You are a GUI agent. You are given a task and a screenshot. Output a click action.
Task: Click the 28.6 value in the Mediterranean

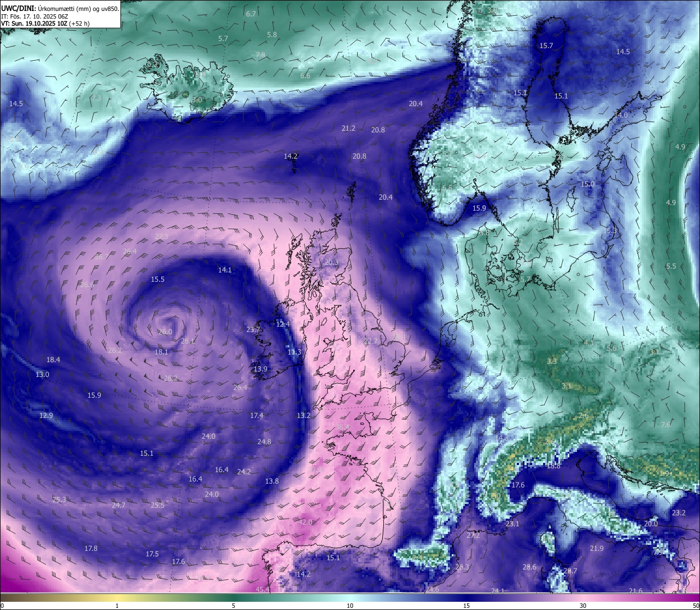pos(529,567)
